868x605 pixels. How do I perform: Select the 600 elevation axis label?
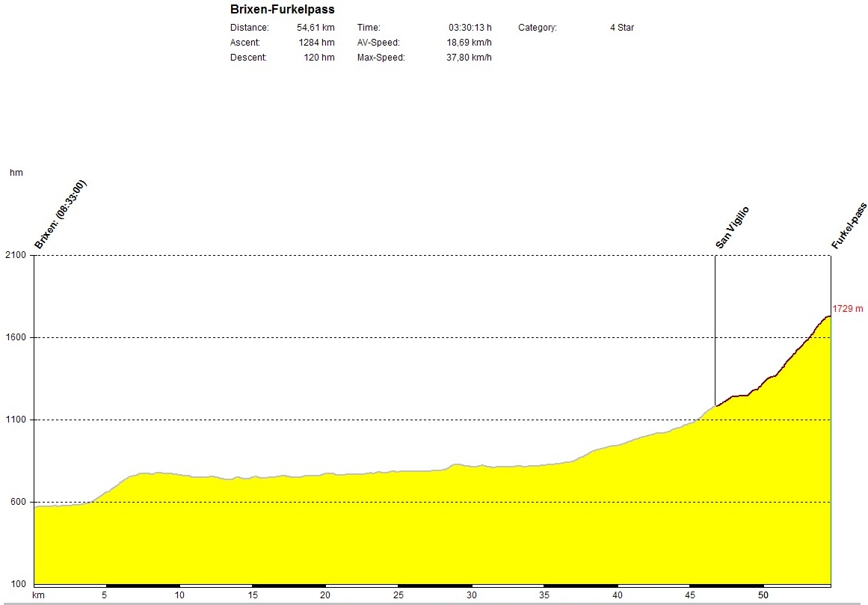pos(18,502)
